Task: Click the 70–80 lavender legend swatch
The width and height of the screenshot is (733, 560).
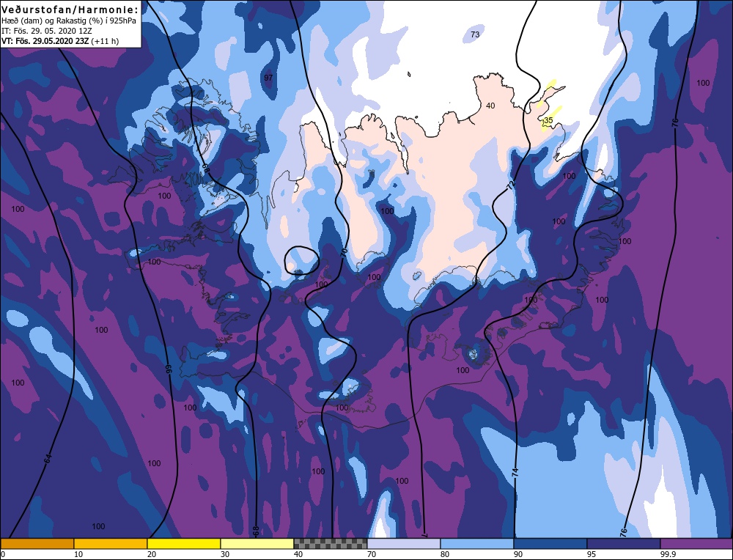Action: [404, 544]
